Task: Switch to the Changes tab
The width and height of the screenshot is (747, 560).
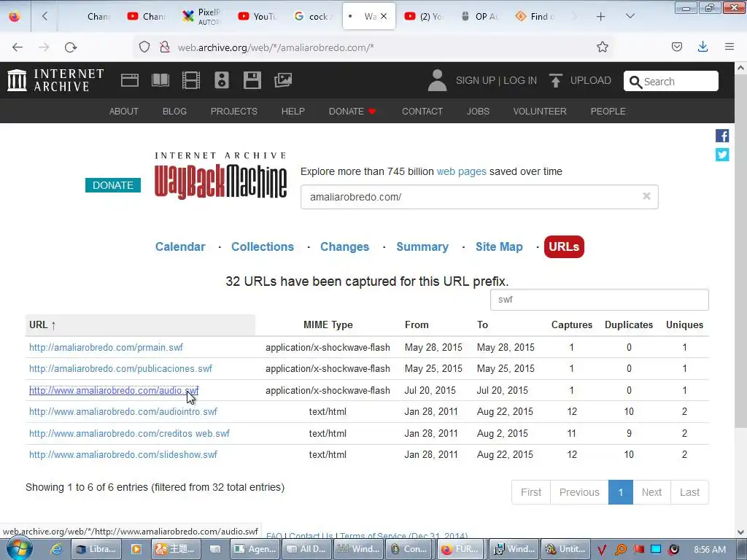Action: pyautogui.click(x=344, y=246)
